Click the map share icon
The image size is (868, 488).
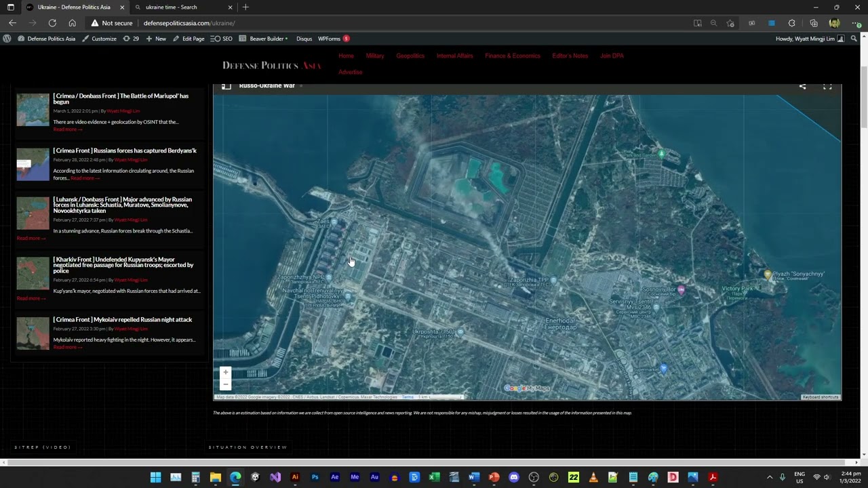click(802, 87)
